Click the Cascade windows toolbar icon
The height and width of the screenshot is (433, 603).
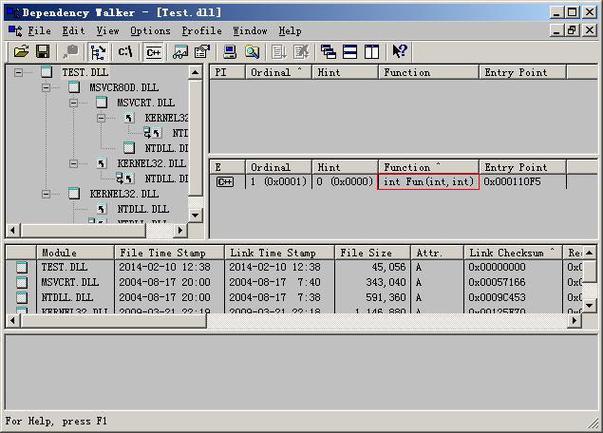(328, 51)
